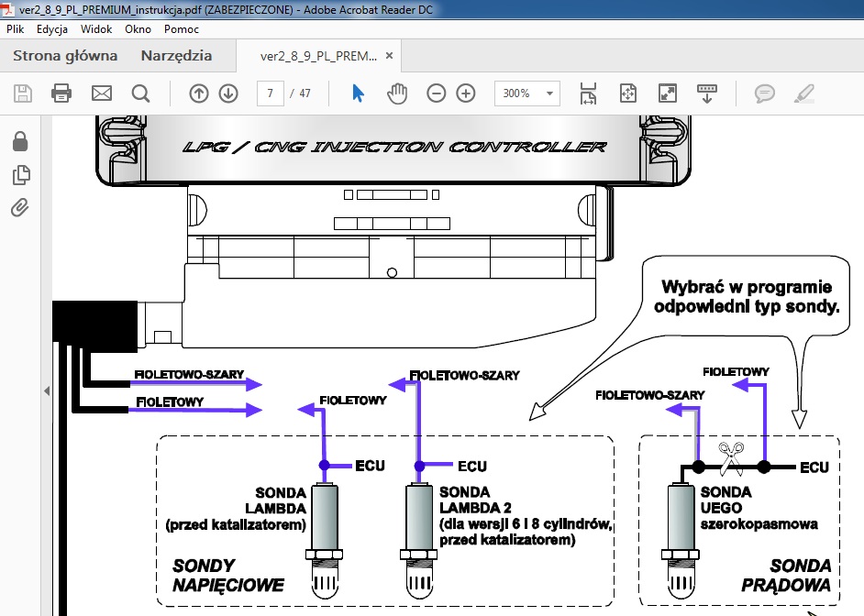Open the 300% zoom level dropdown
This screenshot has width=864, height=616.
point(527,93)
